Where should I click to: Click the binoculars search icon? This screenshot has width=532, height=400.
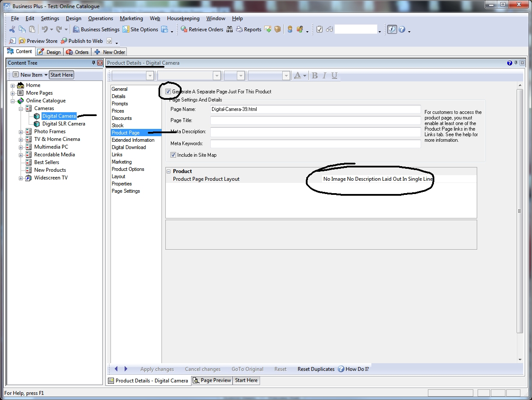pyautogui.click(x=230, y=30)
